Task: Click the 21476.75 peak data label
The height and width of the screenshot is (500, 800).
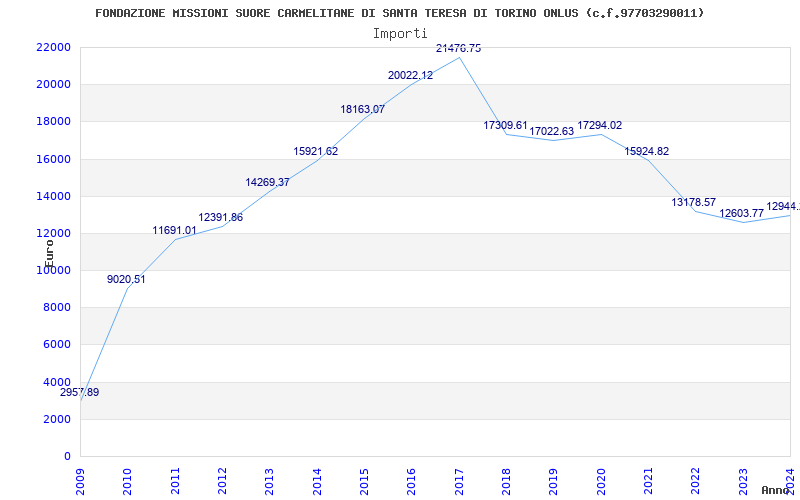Action: [458, 48]
